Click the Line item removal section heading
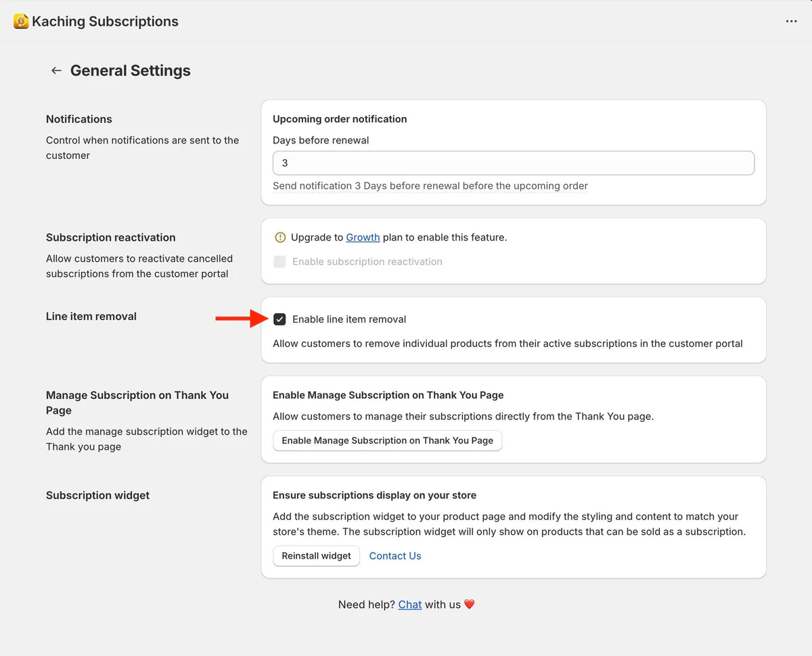Image resolution: width=812 pixels, height=656 pixels. pos(91,316)
